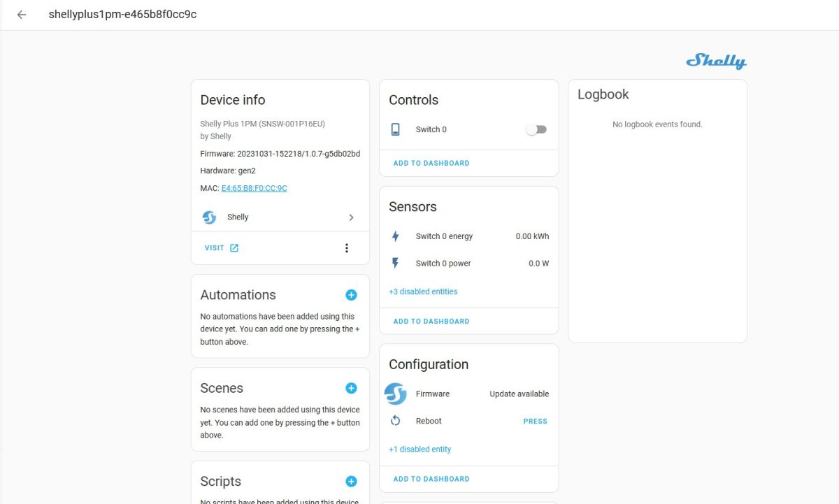
Task: Add Sensors card to dashboard
Action: (x=431, y=322)
